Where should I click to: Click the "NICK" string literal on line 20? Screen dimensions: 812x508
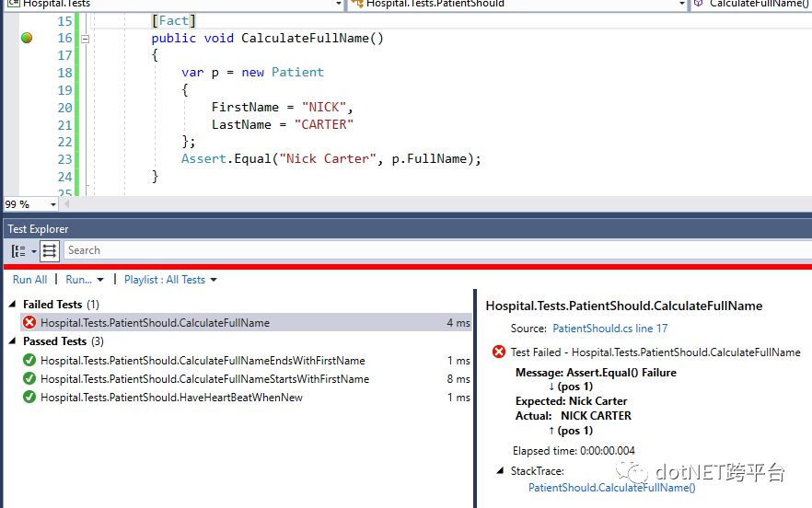click(324, 107)
